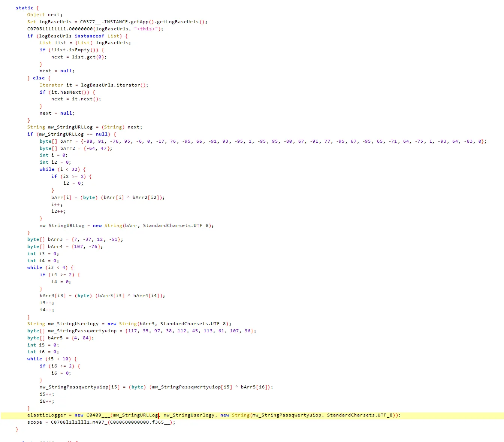
Task: Click the "instanceof" keyword
Action: [89, 36]
